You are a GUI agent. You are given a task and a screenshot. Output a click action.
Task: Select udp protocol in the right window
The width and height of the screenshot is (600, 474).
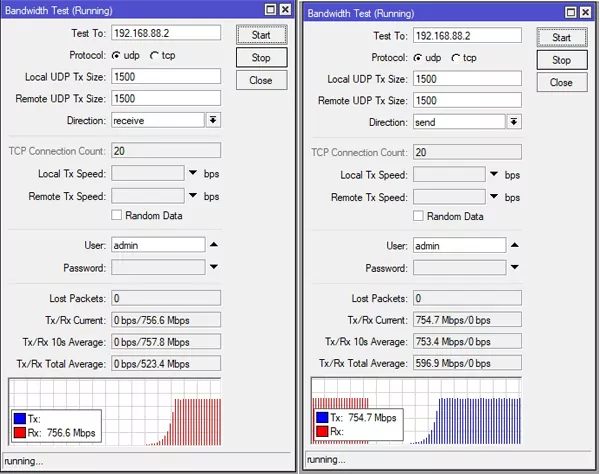pos(418,58)
